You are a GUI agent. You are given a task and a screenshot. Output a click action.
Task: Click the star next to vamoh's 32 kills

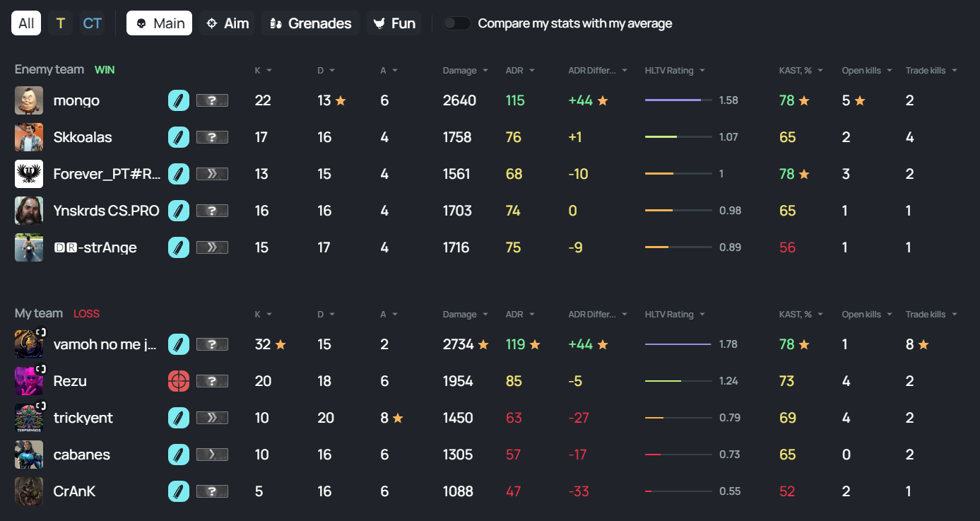[x=281, y=344]
